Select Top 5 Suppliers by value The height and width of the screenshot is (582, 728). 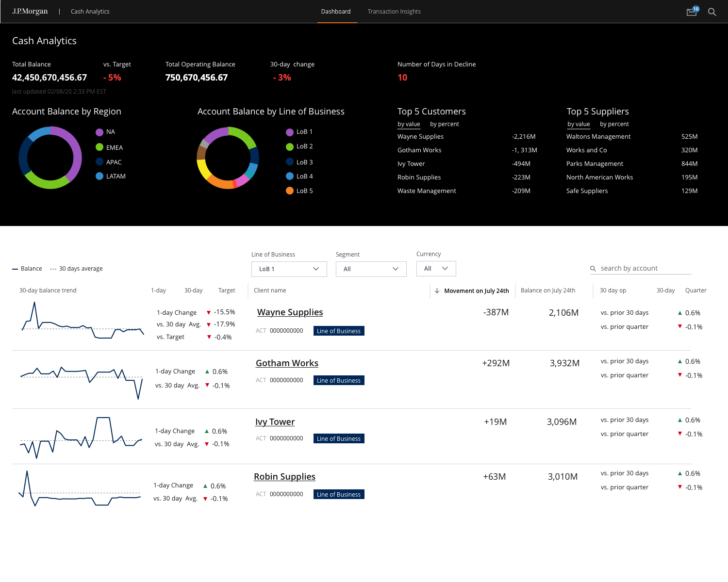pyautogui.click(x=579, y=124)
